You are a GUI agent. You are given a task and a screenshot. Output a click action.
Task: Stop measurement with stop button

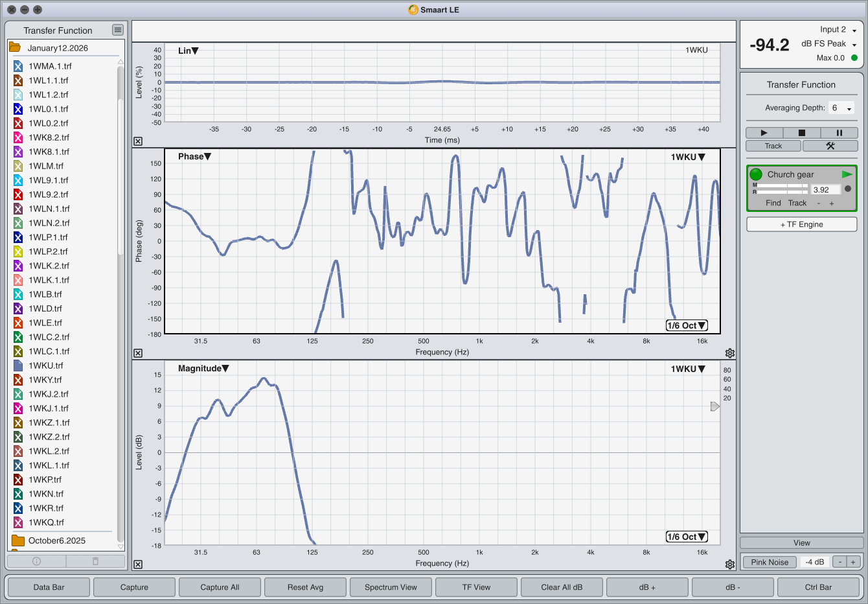pyautogui.click(x=801, y=133)
